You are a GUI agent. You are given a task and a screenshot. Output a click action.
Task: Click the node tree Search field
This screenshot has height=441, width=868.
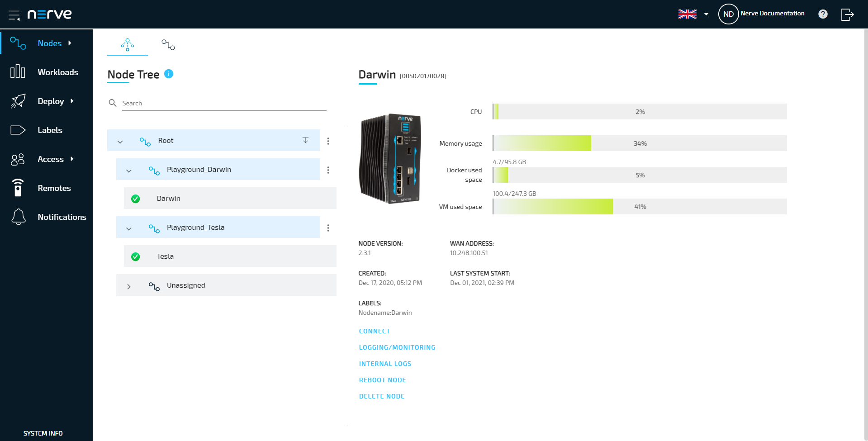click(x=224, y=103)
